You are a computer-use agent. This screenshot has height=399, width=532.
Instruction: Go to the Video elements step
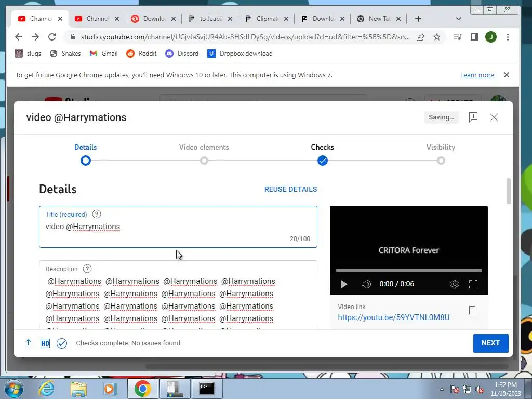204,161
